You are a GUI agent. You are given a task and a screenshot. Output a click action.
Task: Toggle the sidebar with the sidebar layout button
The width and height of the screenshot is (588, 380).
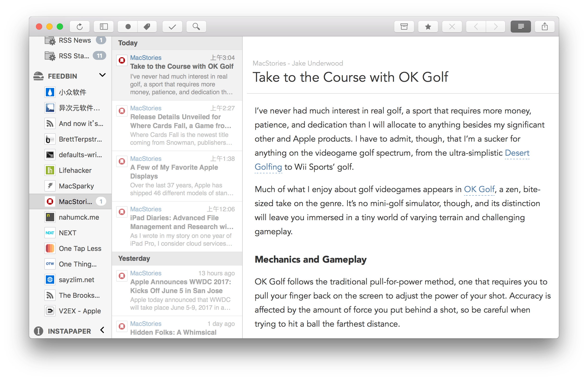pos(104,27)
